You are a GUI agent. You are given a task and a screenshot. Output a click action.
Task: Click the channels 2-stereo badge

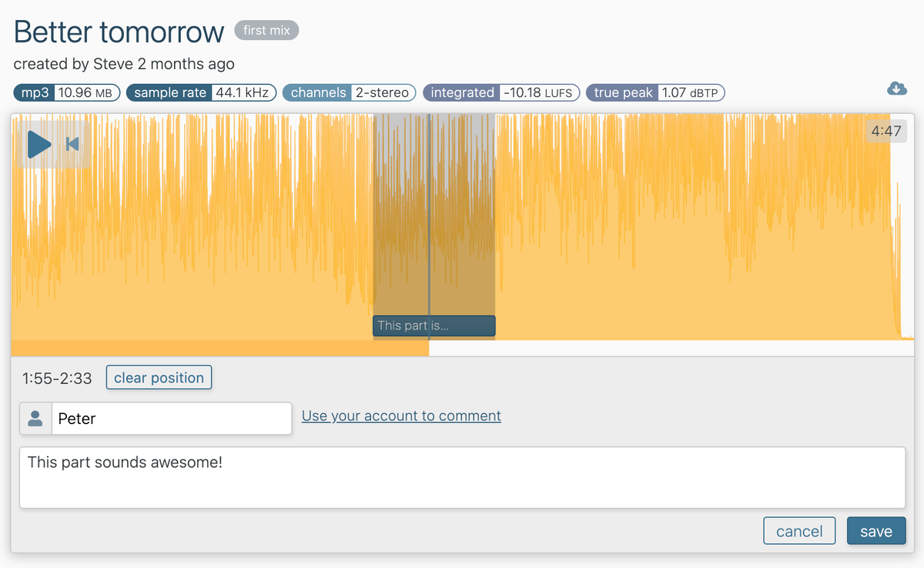(x=350, y=92)
